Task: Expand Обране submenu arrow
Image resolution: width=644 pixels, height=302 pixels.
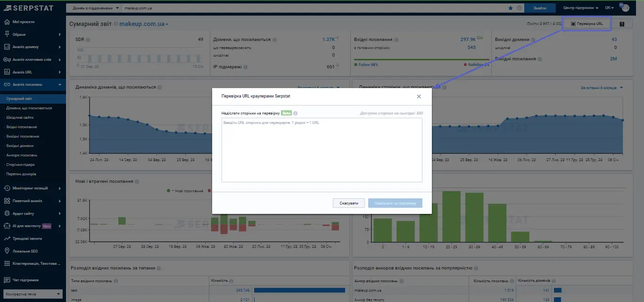Action: coord(59,34)
